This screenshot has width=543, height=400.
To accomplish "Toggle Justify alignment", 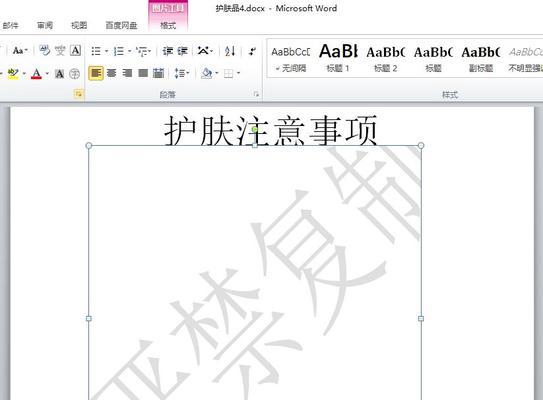I will (x=143, y=73).
